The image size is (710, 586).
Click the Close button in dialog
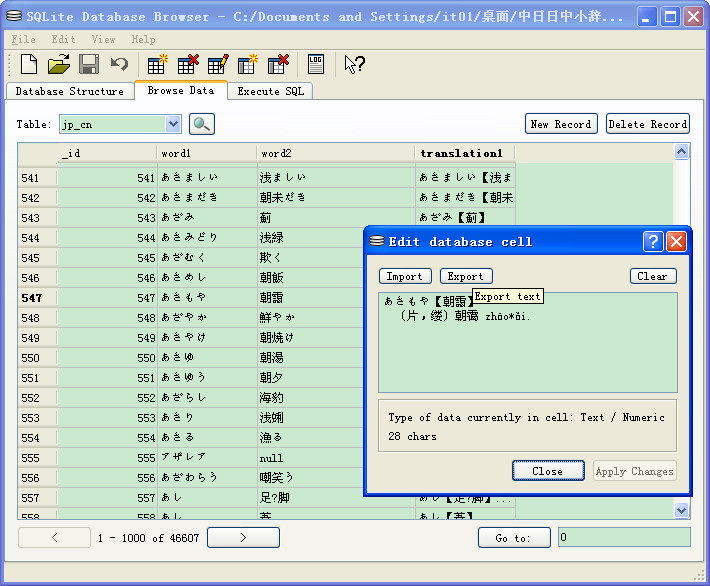point(548,471)
